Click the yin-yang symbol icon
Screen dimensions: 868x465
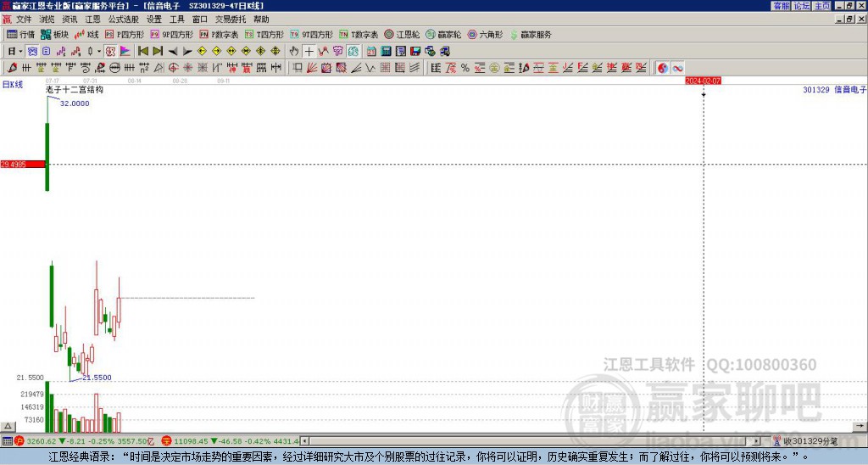click(x=663, y=68)
